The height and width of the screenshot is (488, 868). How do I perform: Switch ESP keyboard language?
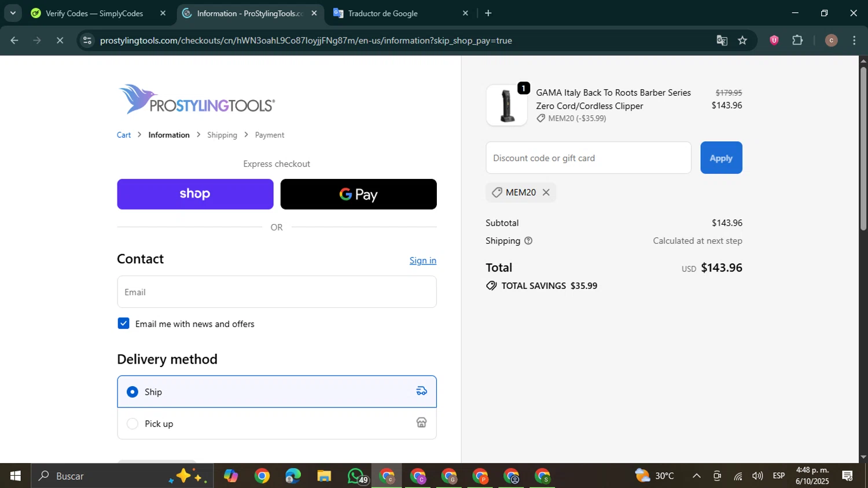[x=779, y=476]
